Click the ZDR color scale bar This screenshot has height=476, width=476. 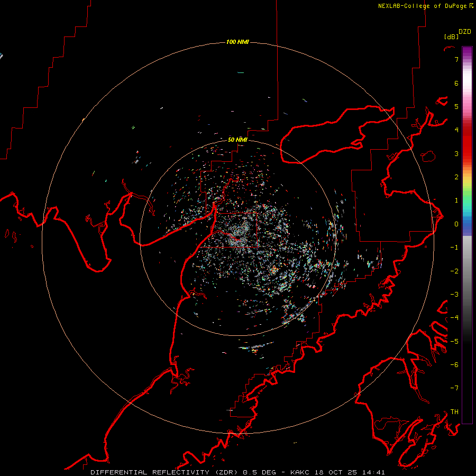(467, 235)
